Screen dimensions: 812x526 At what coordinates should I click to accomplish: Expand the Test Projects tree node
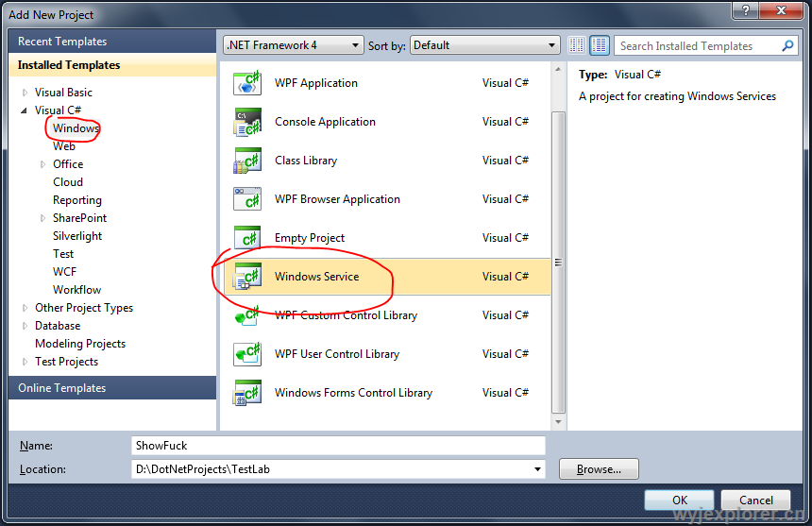pyautogui.click(x=25, y=362)
